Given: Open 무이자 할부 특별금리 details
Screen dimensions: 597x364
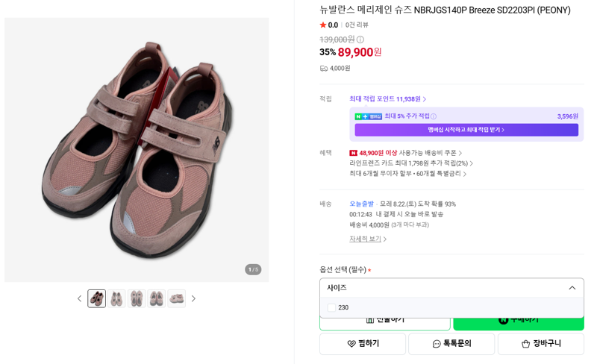Looking at the screenshot, I should (x=407, y=174).
